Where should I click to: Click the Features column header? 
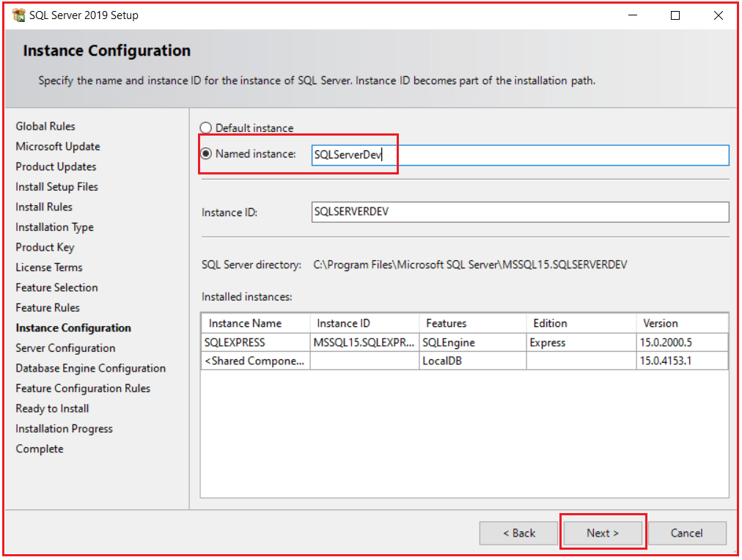(473, 323)
